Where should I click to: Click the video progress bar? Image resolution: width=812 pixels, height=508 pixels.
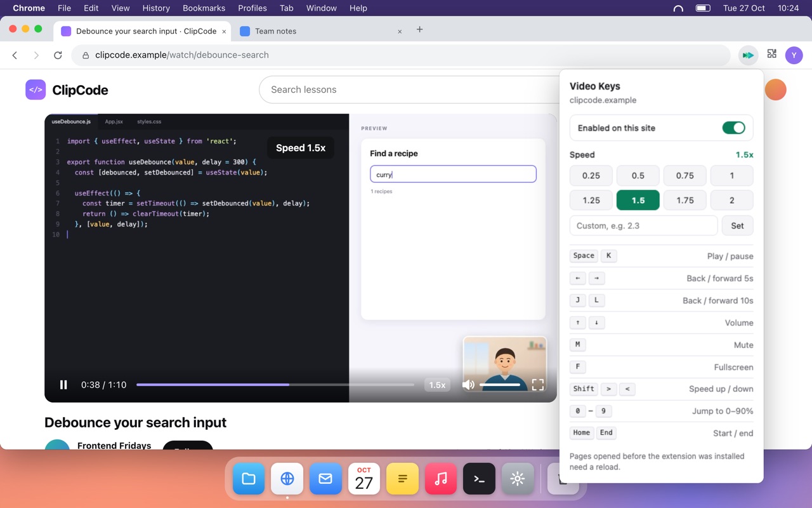click(x=275, y=385)
